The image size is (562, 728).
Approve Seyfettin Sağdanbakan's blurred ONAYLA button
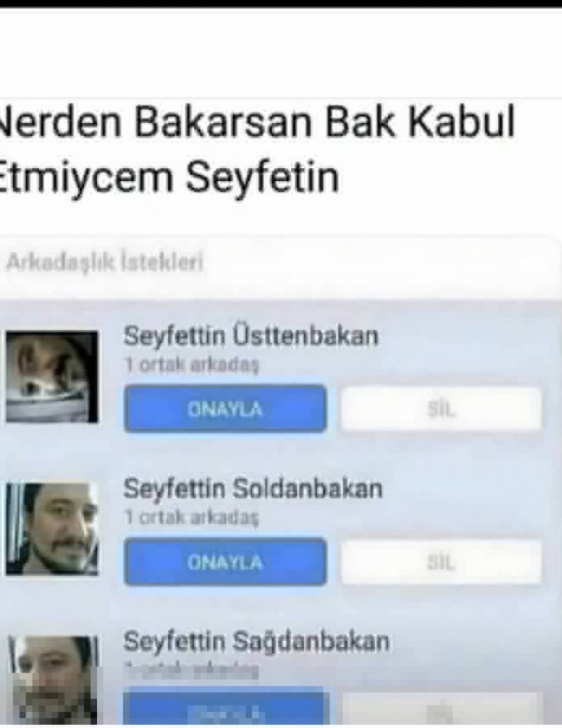click(x=226, y=708)
